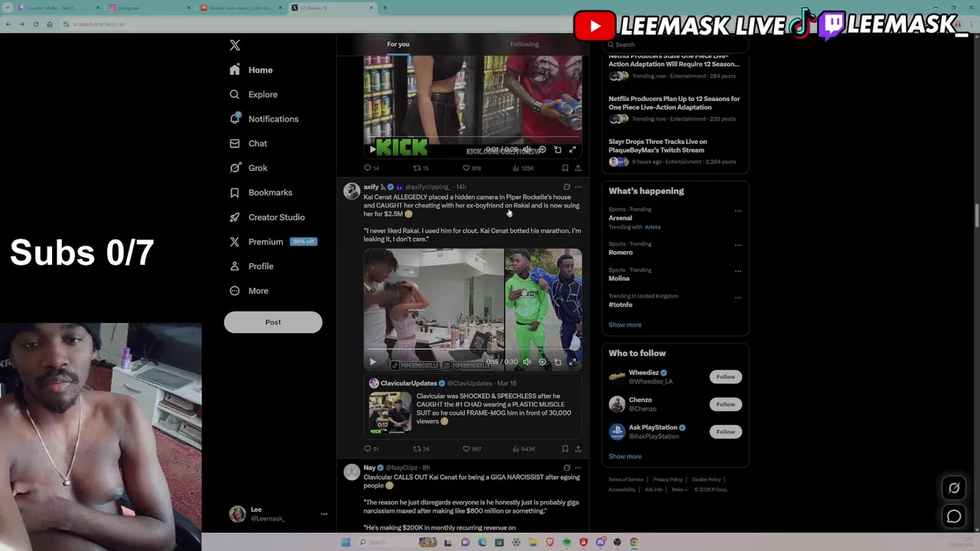Follow Ask PlayStation

click(x=726, y=432)
